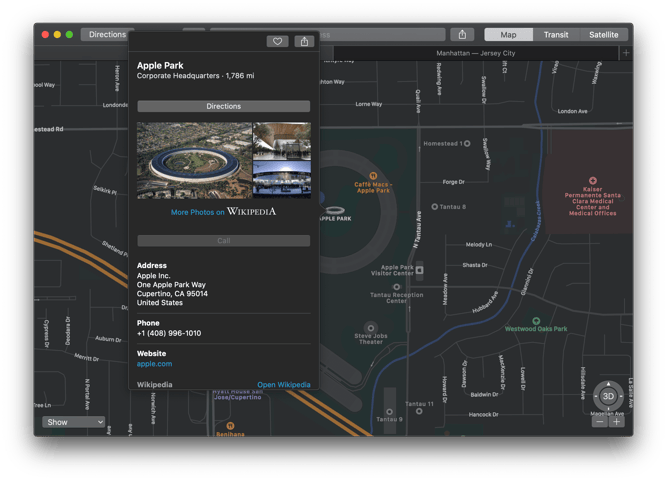Click the Hubbard Ave street label

485,302
